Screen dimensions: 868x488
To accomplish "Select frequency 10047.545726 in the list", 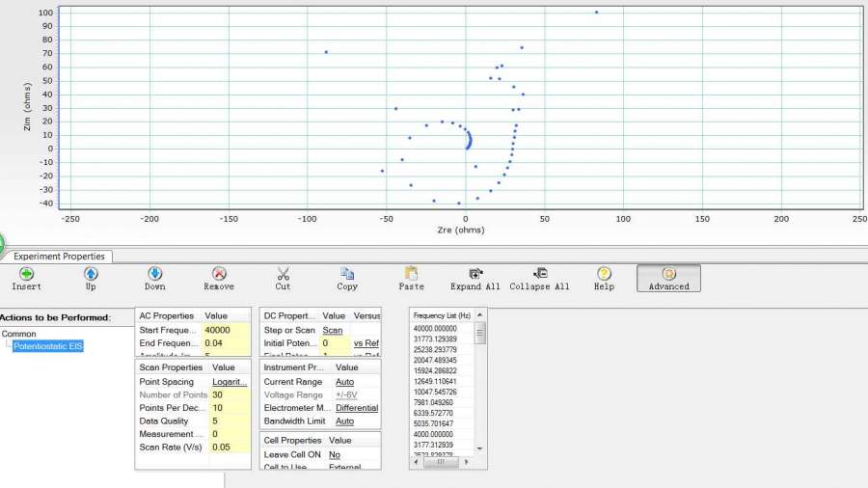I will (x=435, y=392).
